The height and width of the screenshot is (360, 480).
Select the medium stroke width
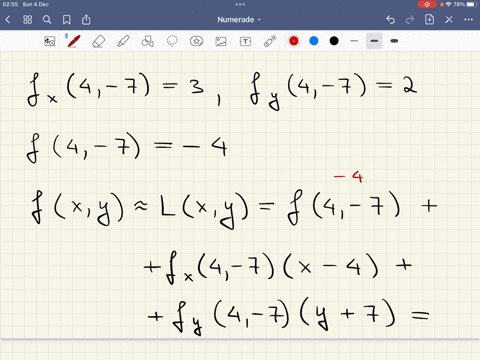point(374,41)
